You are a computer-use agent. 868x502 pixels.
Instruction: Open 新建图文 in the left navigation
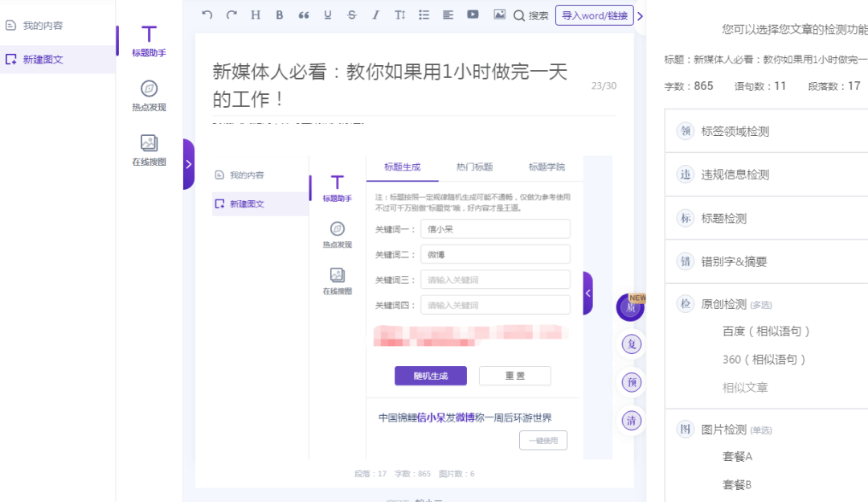tap(43, 59)
